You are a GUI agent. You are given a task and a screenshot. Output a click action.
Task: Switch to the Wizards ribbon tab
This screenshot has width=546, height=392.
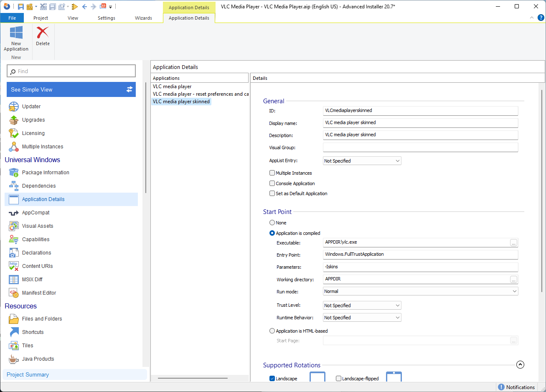point(144,18)
